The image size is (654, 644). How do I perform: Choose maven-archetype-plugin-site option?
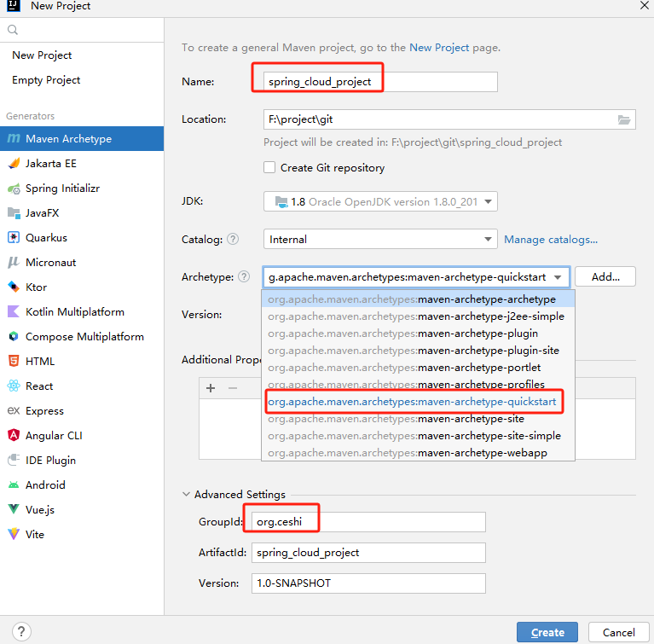[x=418, y=351]
